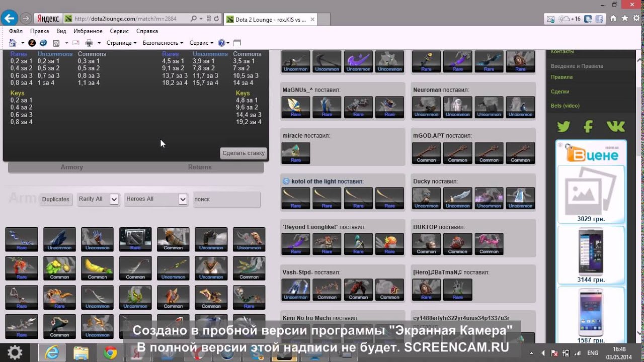The height and width of the screenshot is (362, 644).
Task: Close the Dota 2 Lounge tab
Action: 312,20
